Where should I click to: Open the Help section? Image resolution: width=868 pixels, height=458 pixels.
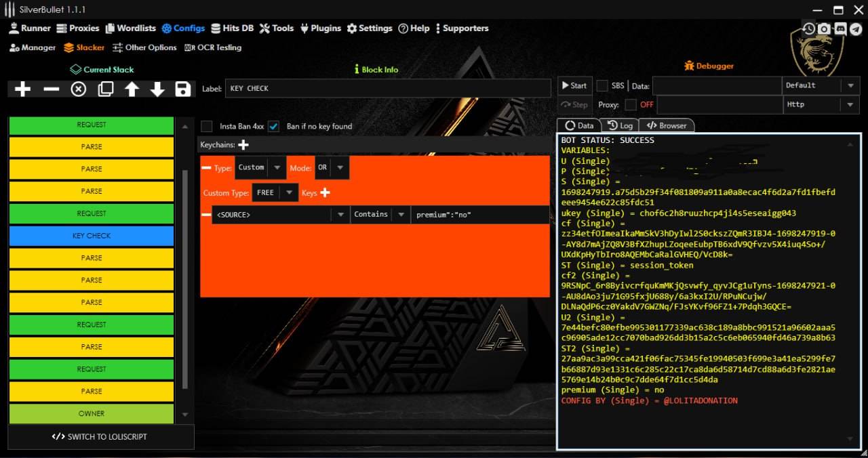click(x=414, y=28)
